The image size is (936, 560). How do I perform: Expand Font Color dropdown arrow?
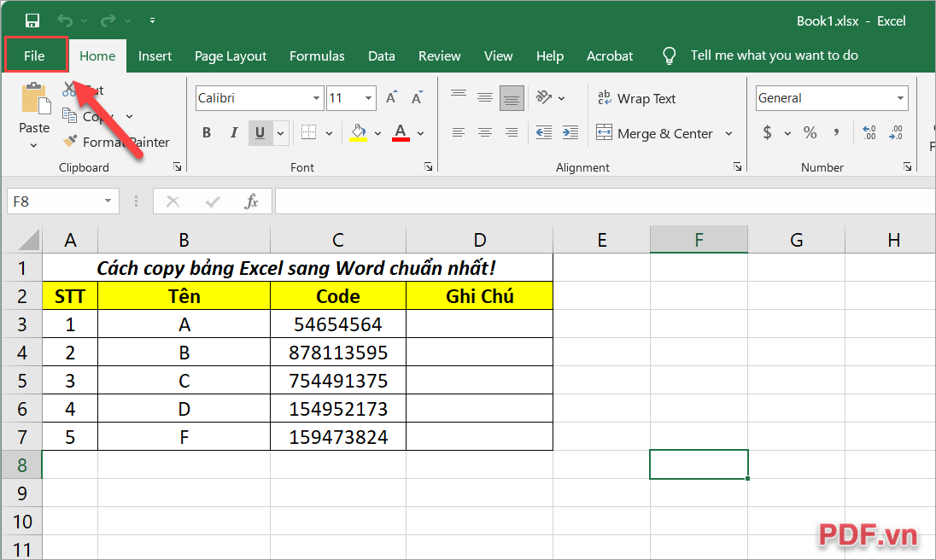click(420, 133)
